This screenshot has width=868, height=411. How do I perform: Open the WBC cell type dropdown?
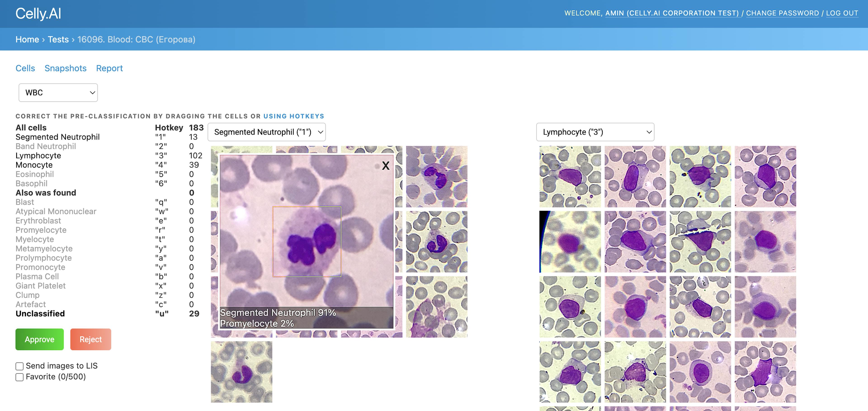[x=58, y=92]
